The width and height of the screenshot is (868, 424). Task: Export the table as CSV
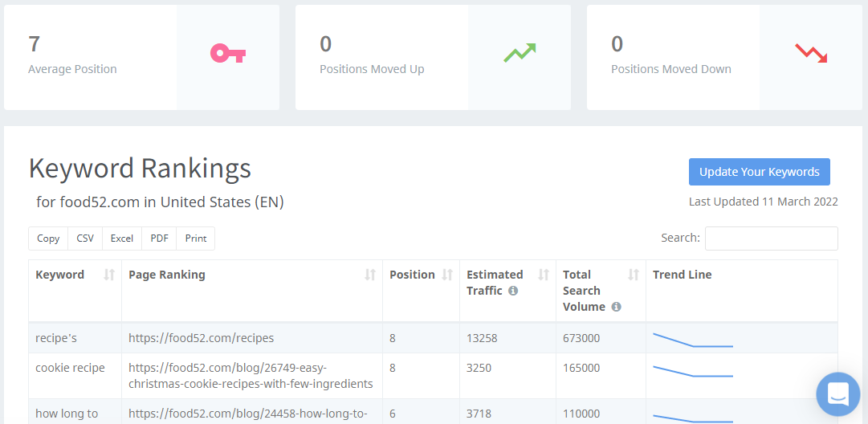coord(85,238)
